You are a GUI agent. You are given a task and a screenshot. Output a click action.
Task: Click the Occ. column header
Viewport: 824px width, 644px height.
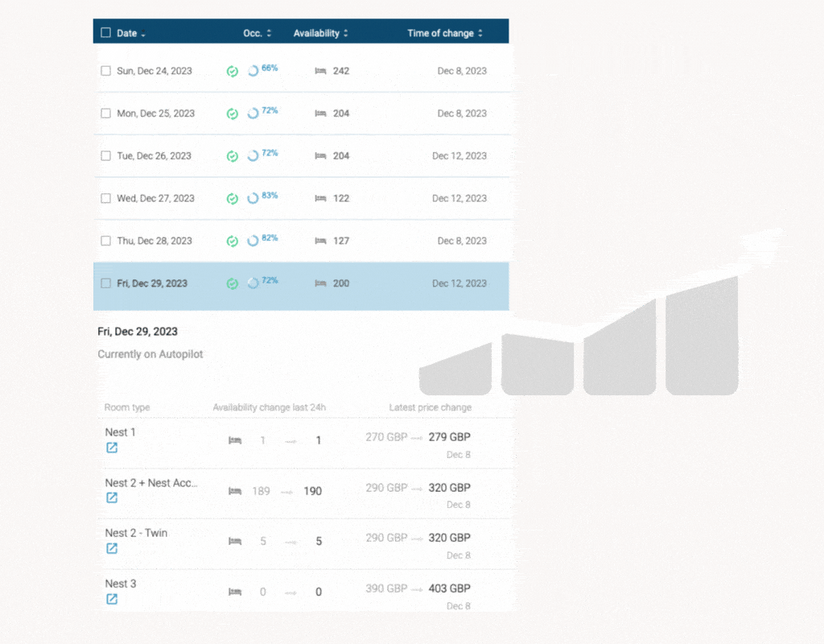click(x=254, y=33)
